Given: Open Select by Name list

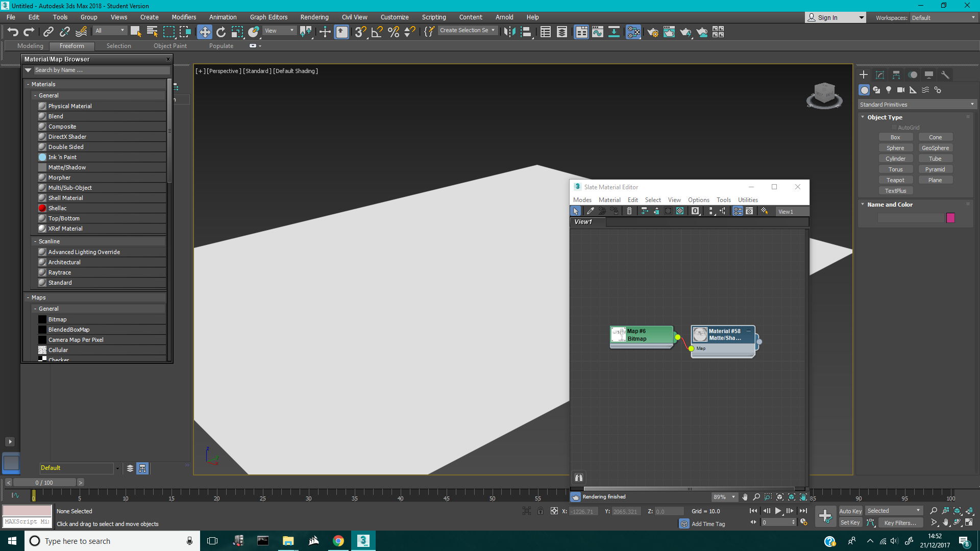Looking at the screenshot, I should coord(152,32).
